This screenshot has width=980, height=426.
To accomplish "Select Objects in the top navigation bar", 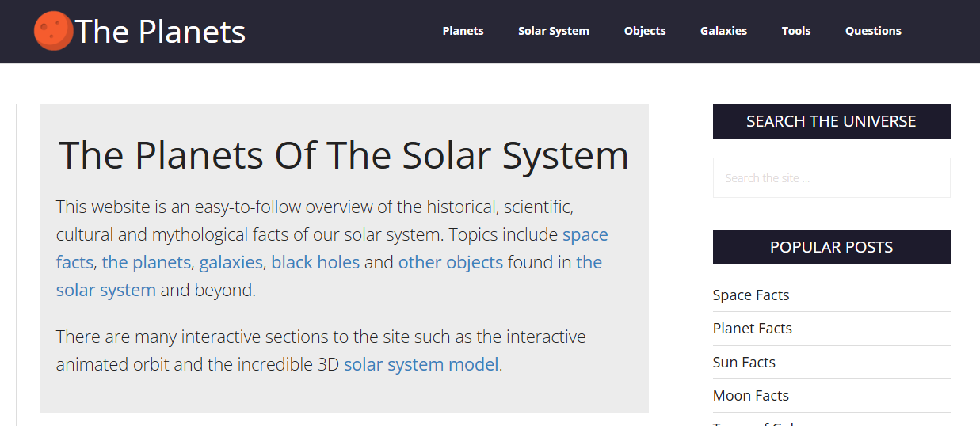I will click(x=644, y=31).
